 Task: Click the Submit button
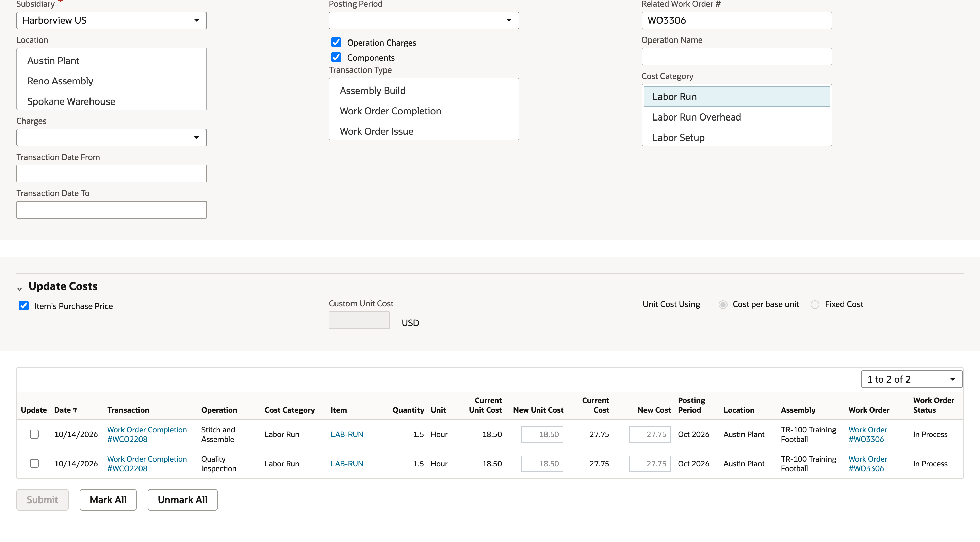point(43,500)
